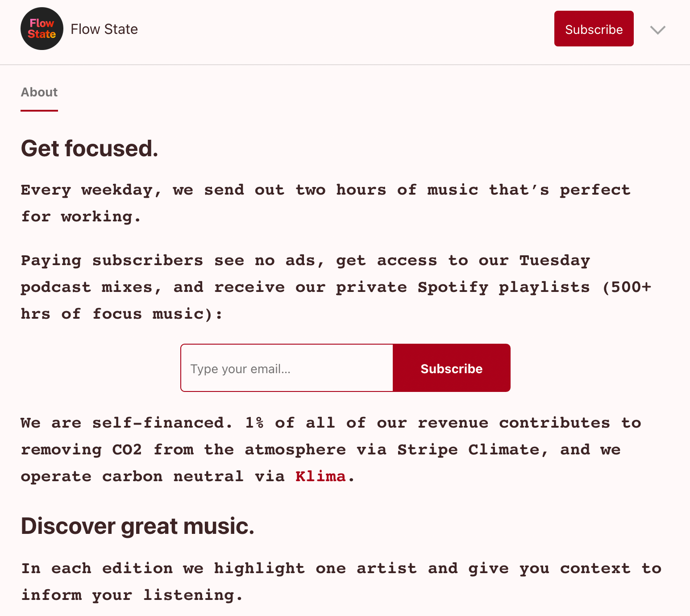Click the Subscribe button in the header
690x616 pixels.
point(594,29)
